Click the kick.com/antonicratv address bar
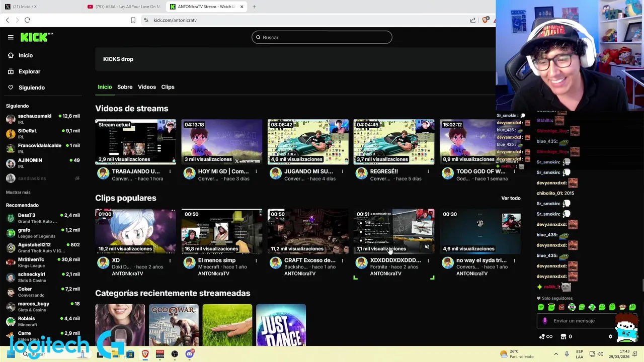This screenshot has height=362, width=644. click(x=175, y=20)
